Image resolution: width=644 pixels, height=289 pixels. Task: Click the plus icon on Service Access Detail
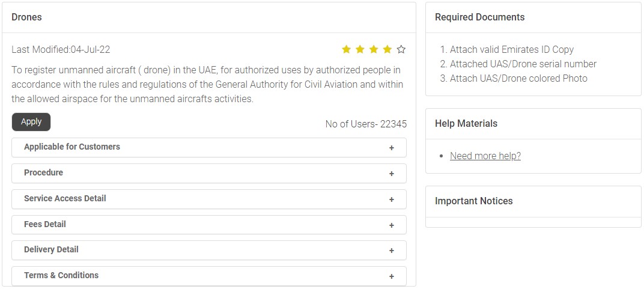tap(392, 199)
